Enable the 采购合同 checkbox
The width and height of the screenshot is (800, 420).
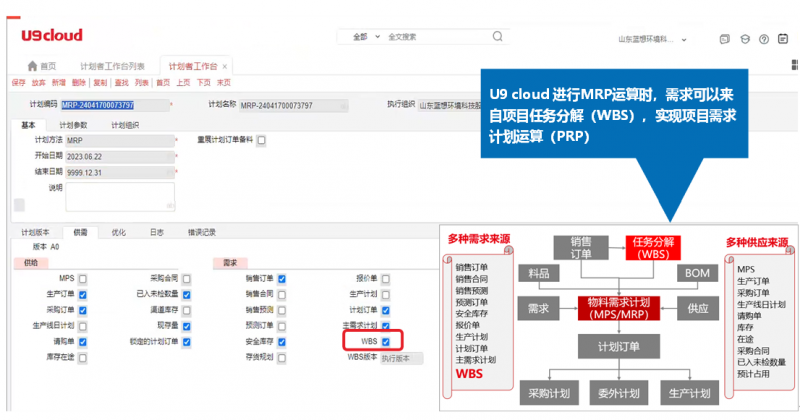pos(187,279)
